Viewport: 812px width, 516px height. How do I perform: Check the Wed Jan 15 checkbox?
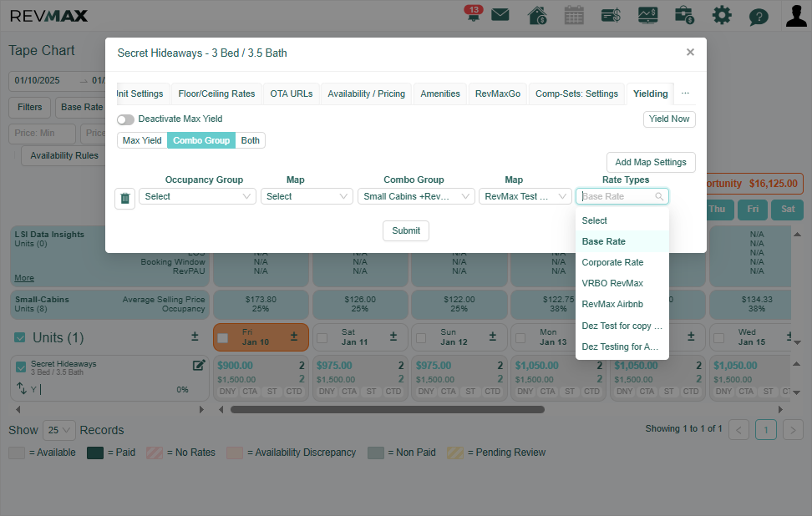[x=718, y=338]
